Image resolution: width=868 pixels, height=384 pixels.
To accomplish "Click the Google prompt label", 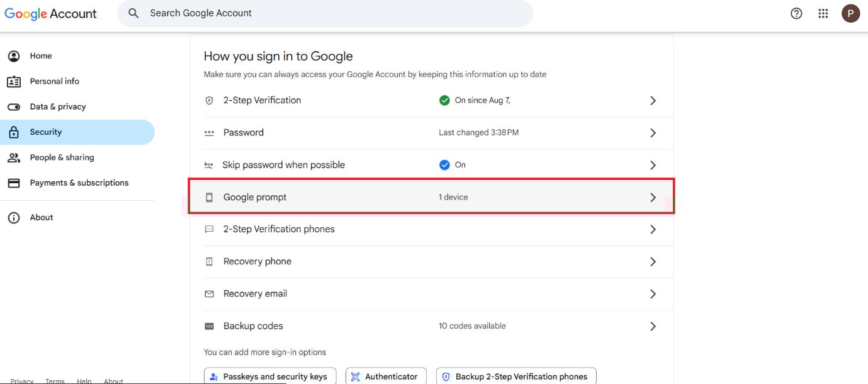I will point(255,197).
